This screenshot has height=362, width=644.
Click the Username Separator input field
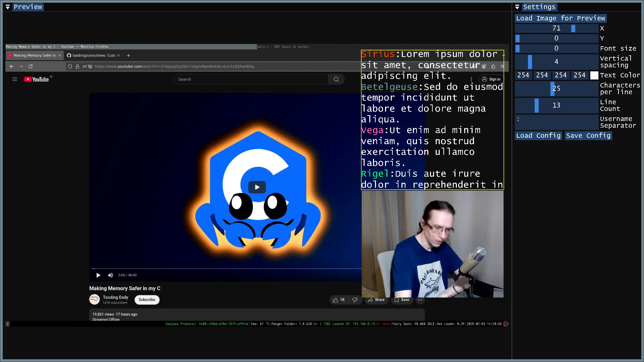(x=556, y=122)
